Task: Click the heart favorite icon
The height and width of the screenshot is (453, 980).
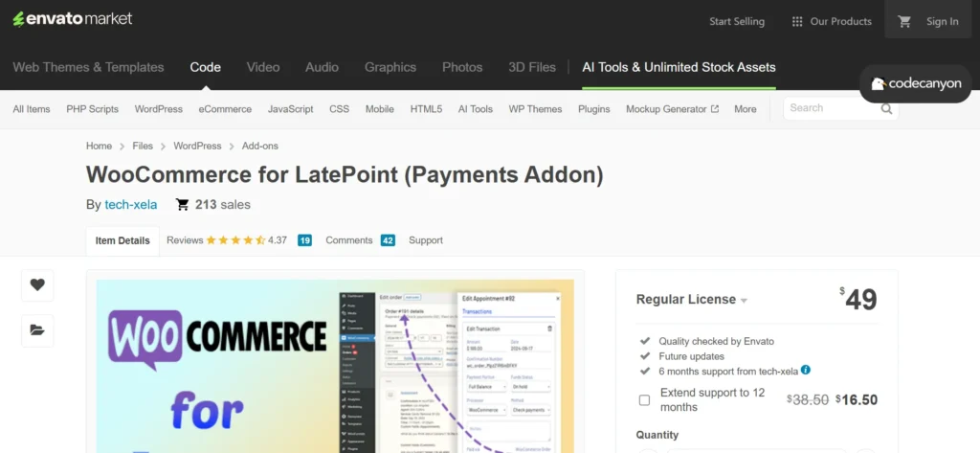Action: coord(37,284)
